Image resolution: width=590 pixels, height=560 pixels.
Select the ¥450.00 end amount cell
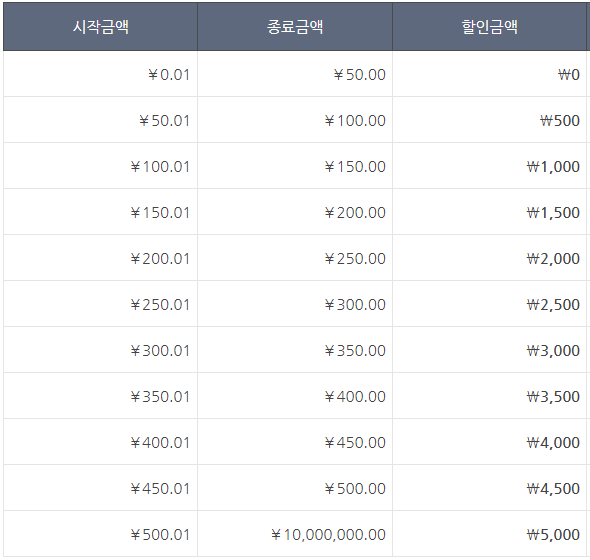click(x=295, y=441)
